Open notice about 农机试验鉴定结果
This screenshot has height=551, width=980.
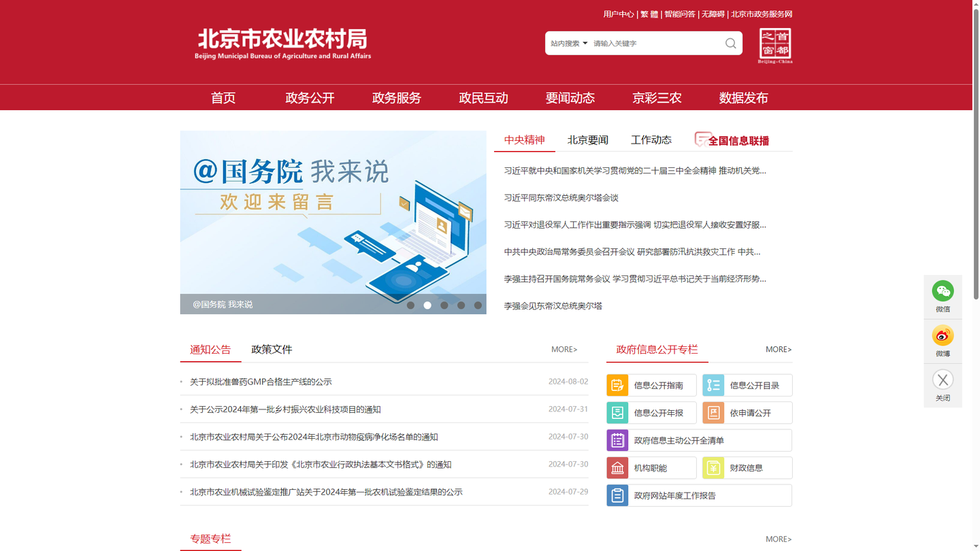tap(326, 492)
